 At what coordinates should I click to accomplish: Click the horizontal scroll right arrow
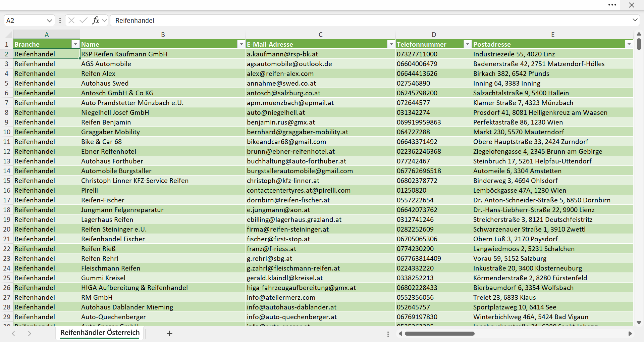[630, 334]
